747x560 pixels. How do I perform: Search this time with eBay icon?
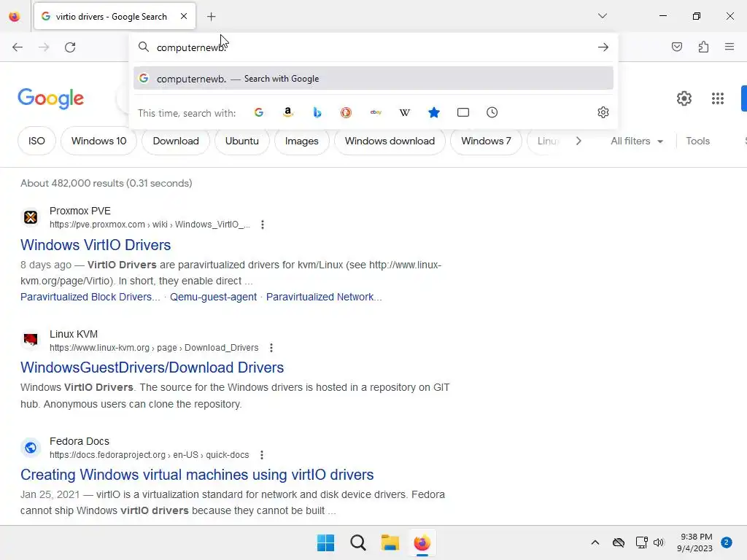pyautogui.click(x=376, y=112)
